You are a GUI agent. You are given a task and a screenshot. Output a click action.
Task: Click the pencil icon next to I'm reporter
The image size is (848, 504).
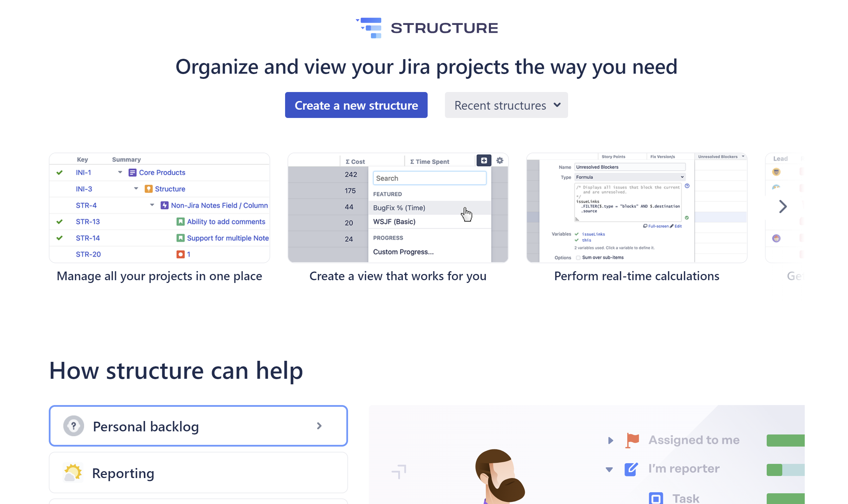pos(631,469)
